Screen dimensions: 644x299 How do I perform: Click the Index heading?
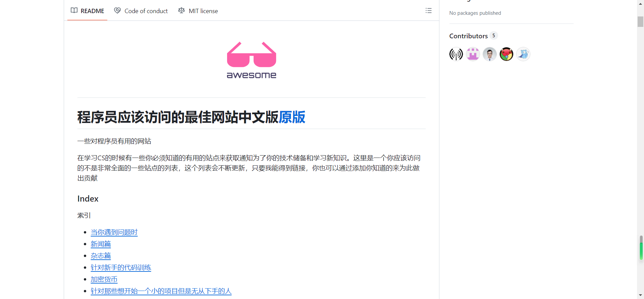pos(88,199)
